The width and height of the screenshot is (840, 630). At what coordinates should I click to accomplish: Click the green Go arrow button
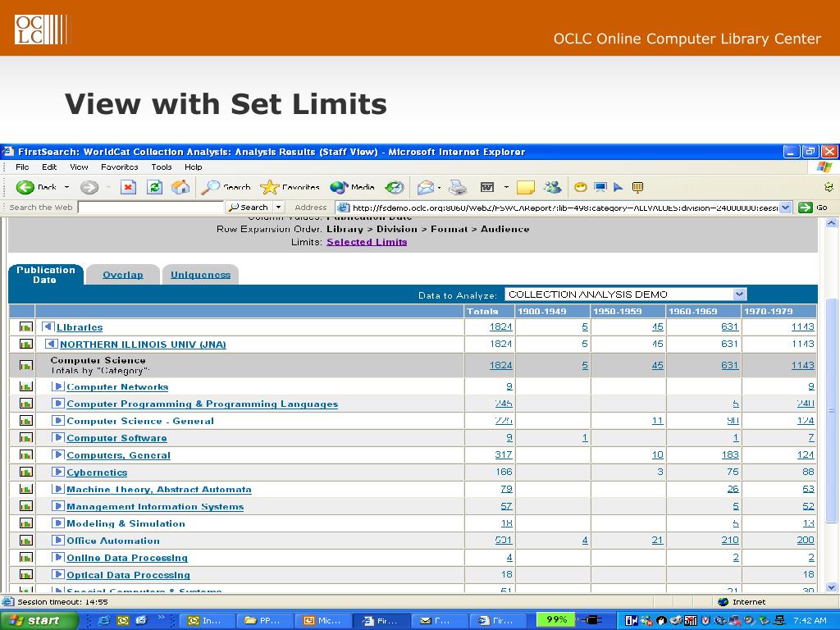806,208
